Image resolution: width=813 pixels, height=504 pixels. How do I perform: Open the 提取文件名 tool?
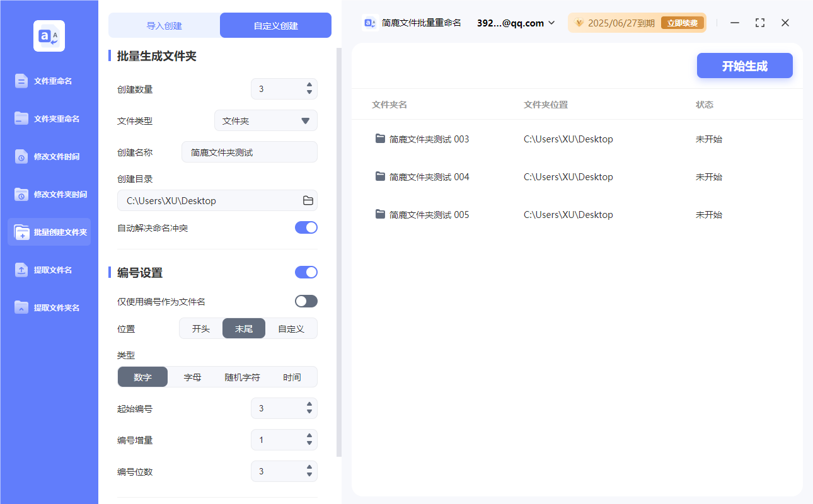point(49,270)
